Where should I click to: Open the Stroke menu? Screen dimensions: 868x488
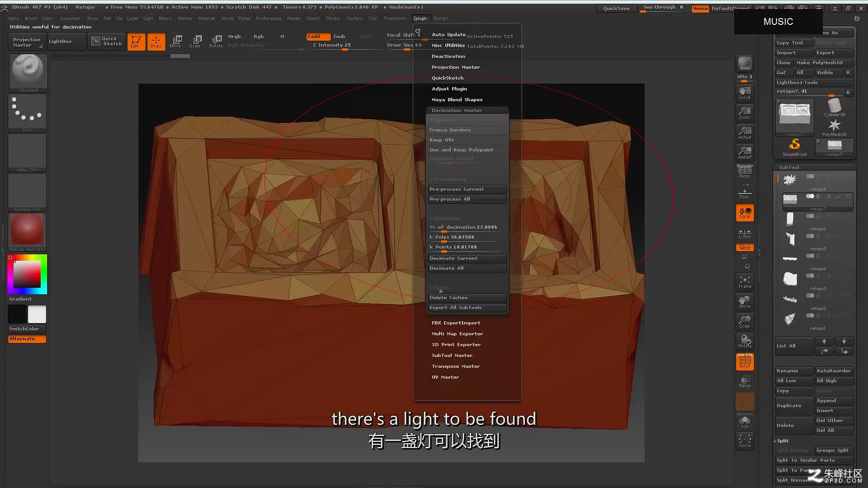click(x=333, y=19)
